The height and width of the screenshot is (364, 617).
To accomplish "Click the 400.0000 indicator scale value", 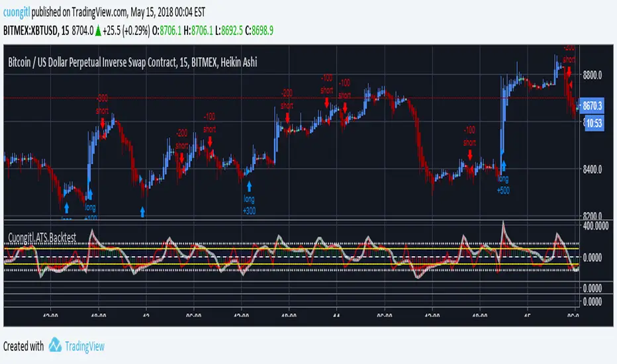I will [595, 226].
